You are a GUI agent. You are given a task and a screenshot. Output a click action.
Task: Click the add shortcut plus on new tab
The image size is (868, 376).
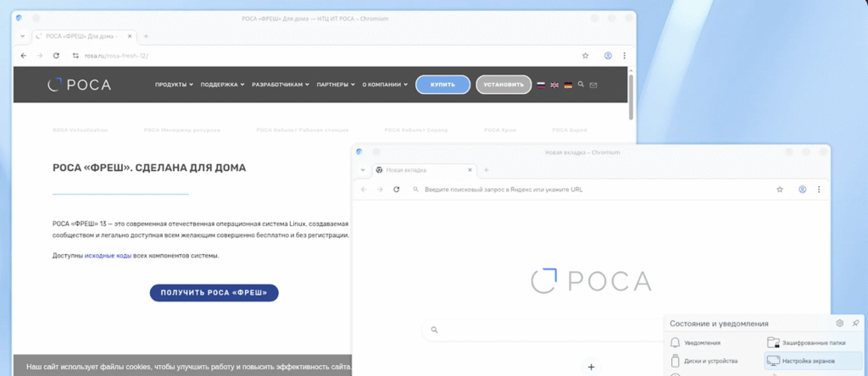tap(591, 368)
